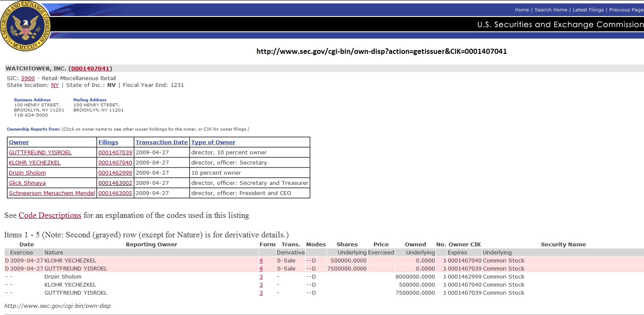Open the Code Descriptions link

pyautogui.click(x=50, y=215)
